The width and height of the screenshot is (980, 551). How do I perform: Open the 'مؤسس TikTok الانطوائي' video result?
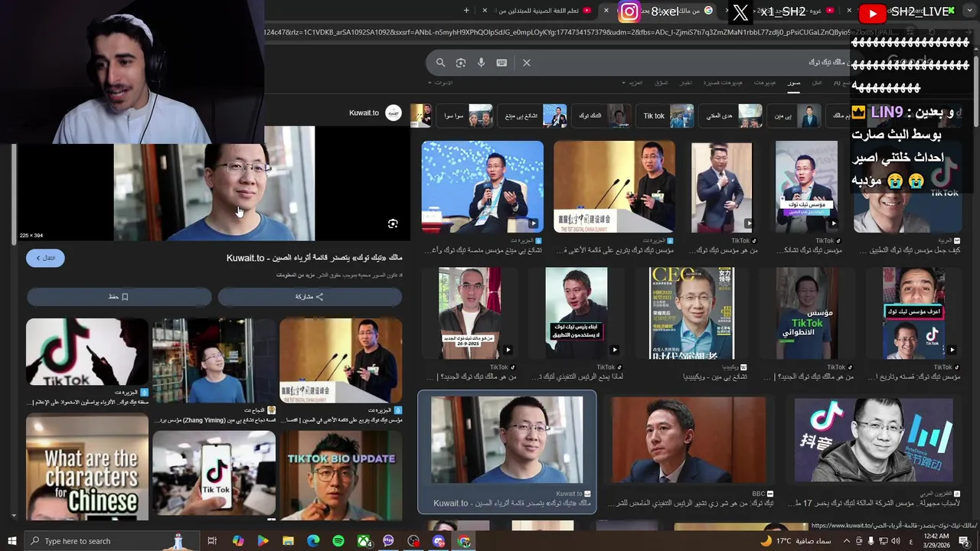click(807, 313)
